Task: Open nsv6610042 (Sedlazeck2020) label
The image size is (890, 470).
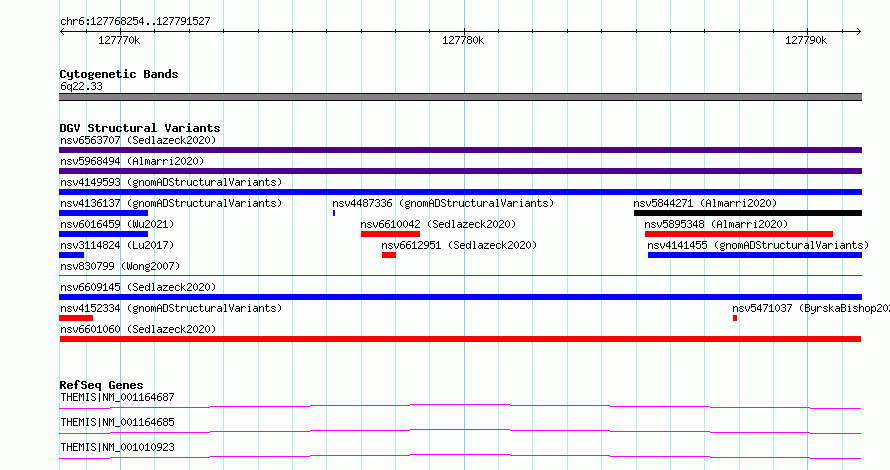Action: [438, 224]
